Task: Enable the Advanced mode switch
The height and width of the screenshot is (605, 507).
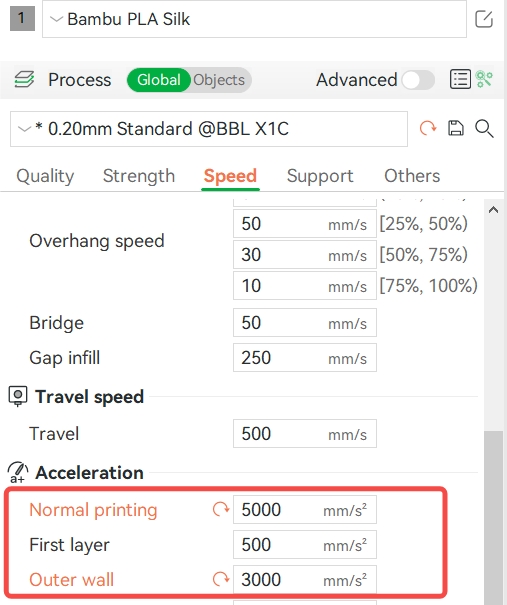Action: coord(418,80)
